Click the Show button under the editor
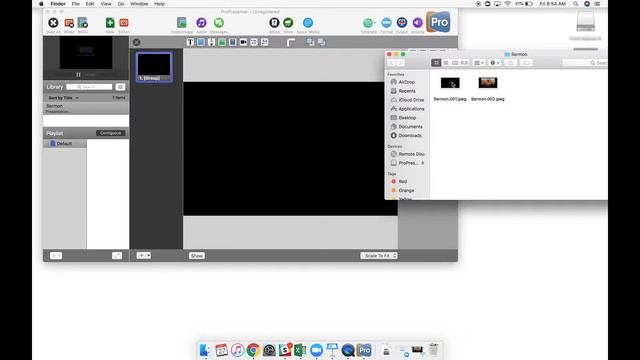 tap(197, 256)
